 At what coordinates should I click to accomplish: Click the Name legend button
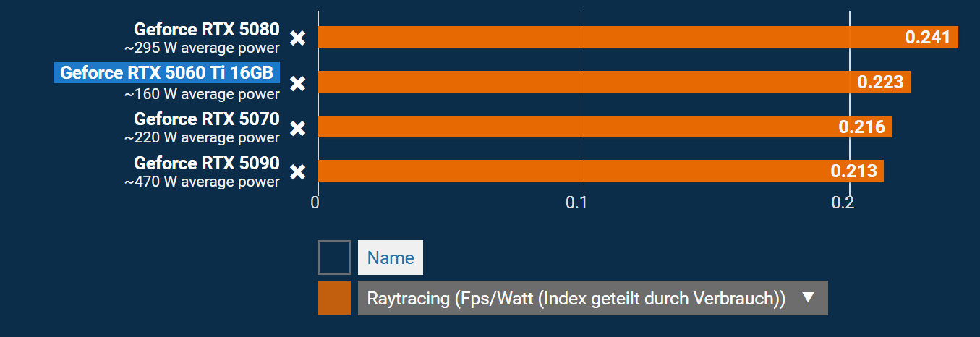pos(391,257)
